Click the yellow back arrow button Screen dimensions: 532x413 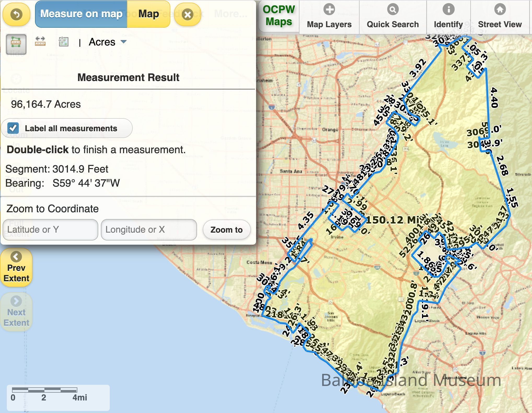(x=16, y=14)
